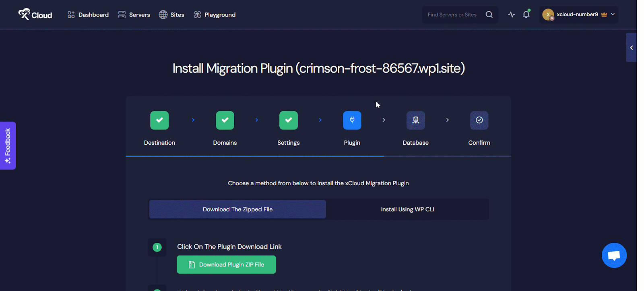Click the Domains step label
Image resolution: width=644 pixels, height=291 pixels.
coord(225,143)
